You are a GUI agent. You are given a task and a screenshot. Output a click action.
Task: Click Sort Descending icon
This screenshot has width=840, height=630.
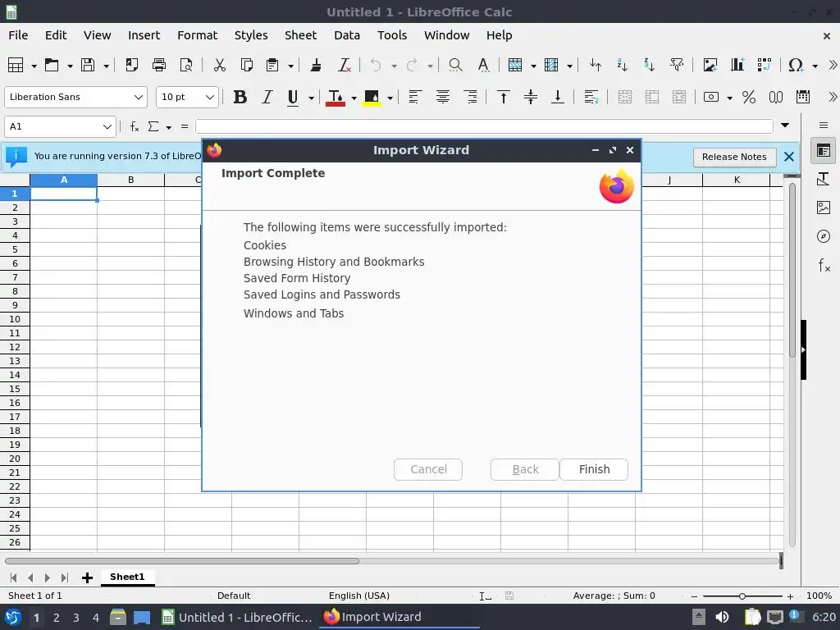click(x=649, y=66)
